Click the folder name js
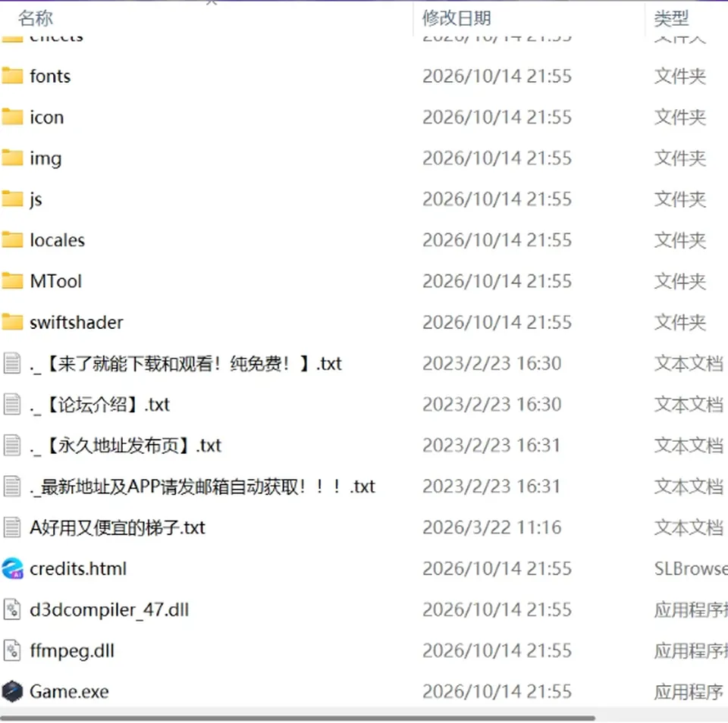Viewport: 728px width, 723px height. coord(36,200)
